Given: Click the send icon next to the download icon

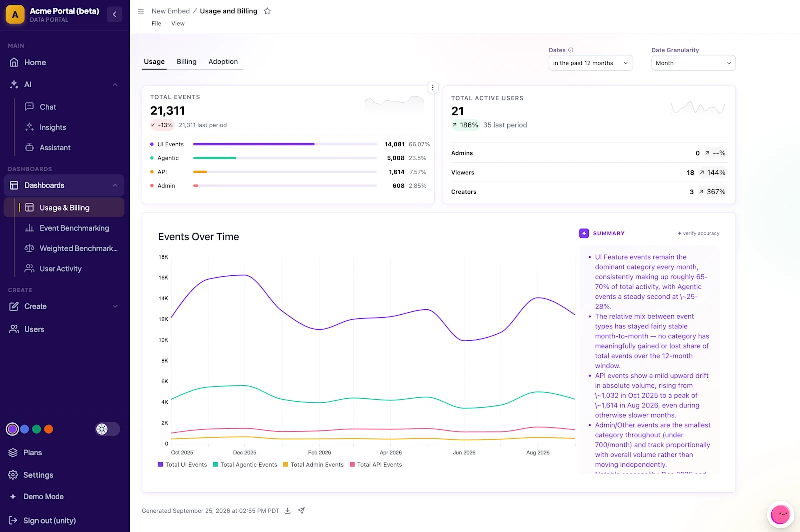Looking at the screenshot, I should click(301, 511).
